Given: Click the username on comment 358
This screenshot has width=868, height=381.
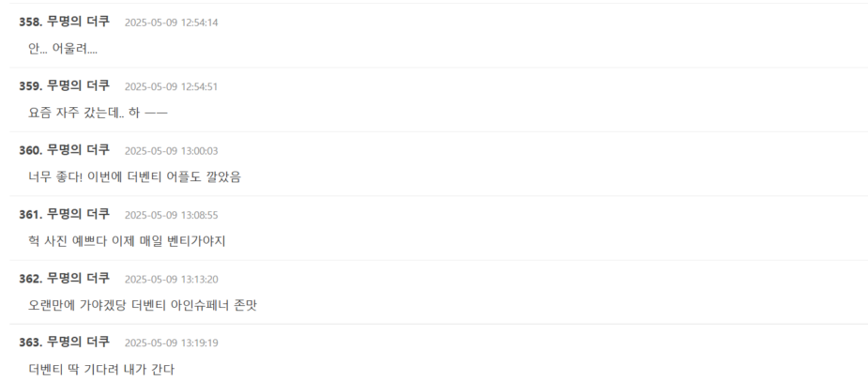Looking at the screenshot, I should [x=78, y=22].
